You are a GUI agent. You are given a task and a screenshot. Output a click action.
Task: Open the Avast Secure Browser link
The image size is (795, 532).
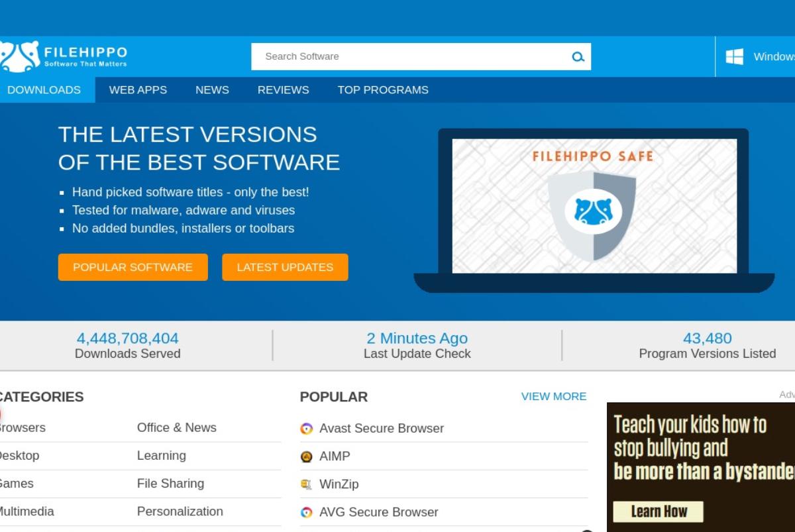pos(382,429)
